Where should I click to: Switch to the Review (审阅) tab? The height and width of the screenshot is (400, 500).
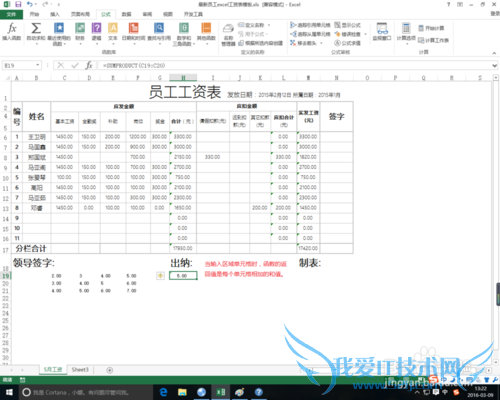pyautogui.click(x=147, y=14)
